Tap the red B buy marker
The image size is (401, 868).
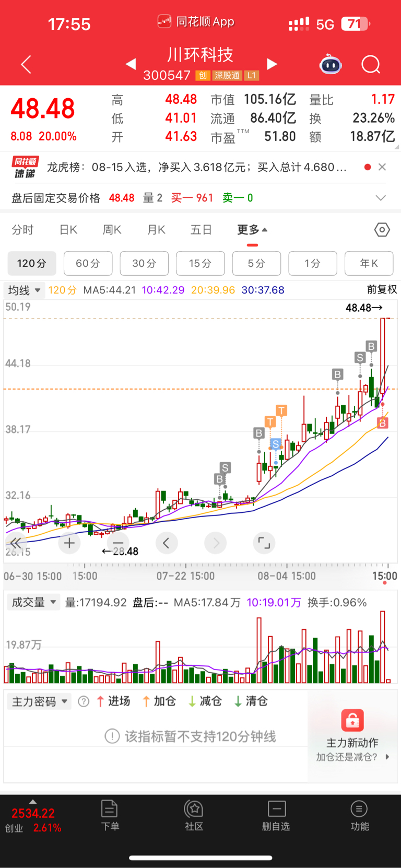(383, 423)
